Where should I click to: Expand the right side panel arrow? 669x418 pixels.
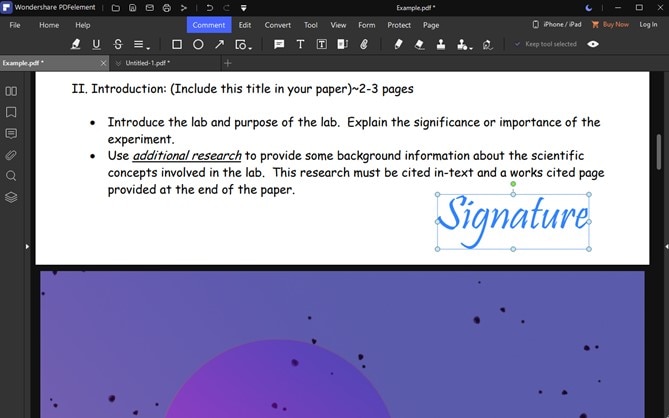pos(666,246)
